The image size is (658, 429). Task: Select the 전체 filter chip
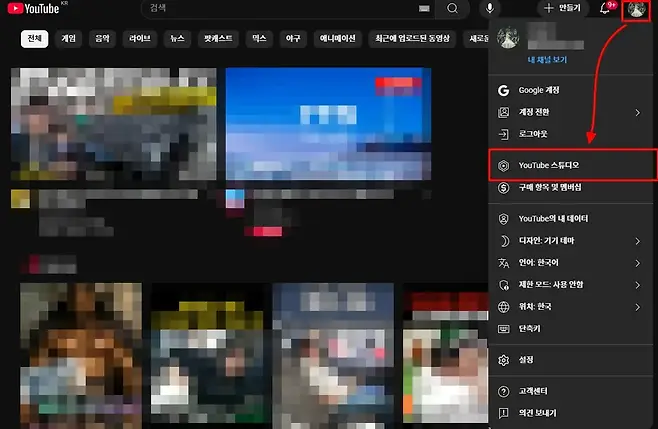[34, 39]
